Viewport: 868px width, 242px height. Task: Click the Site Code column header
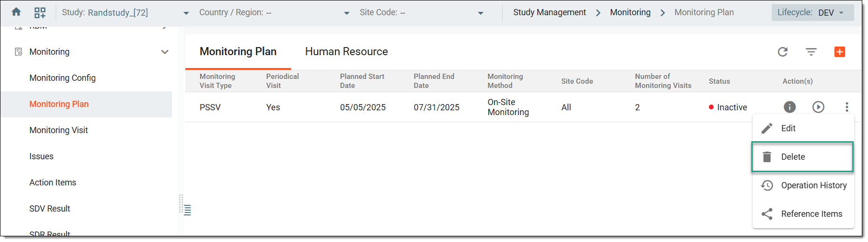577,81
